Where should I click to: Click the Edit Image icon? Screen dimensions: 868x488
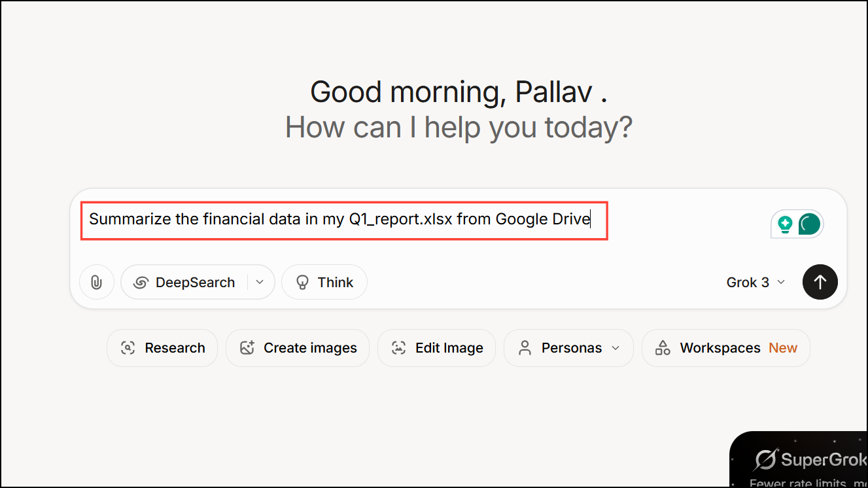398,348
